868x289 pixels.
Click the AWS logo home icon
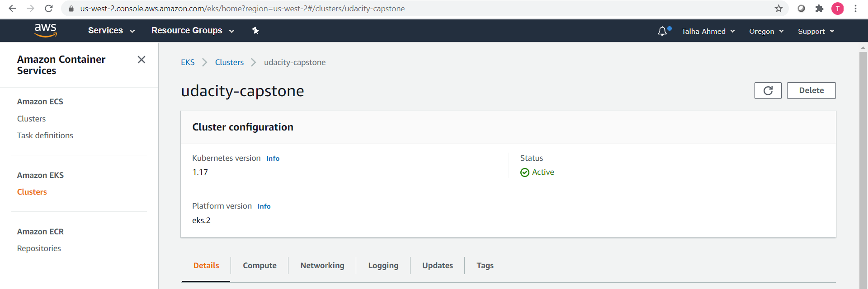click(x=45, y=30)
